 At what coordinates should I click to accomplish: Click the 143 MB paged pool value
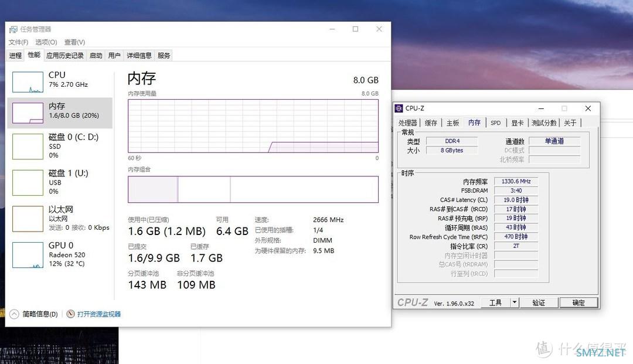coord(147,285)
